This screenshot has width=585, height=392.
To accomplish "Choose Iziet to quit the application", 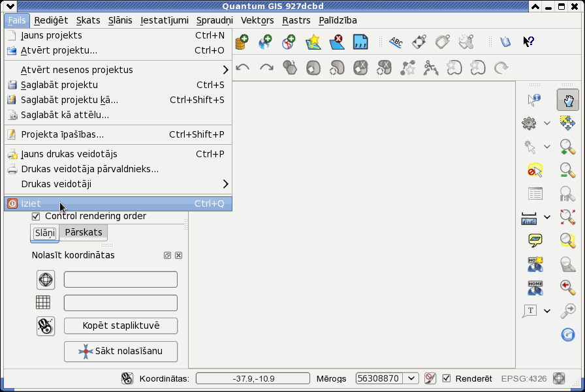I will [x=118, y=204].
